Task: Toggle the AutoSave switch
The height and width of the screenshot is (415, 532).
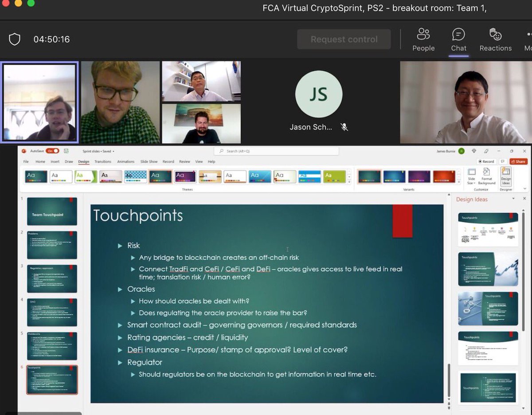Action: tap(52, 151)
